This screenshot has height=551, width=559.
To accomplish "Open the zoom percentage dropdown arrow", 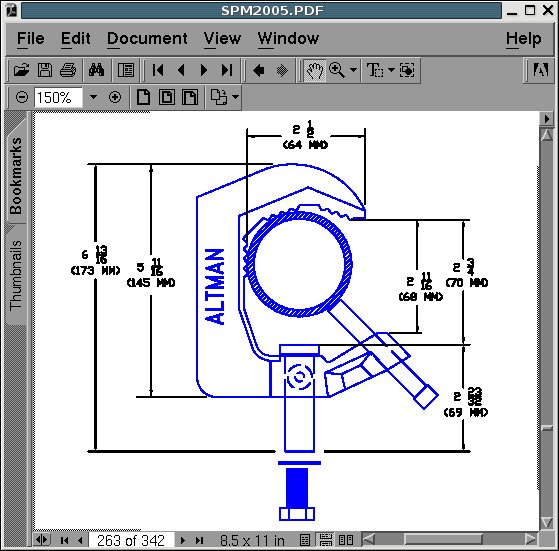I will (x=93, y=97).
